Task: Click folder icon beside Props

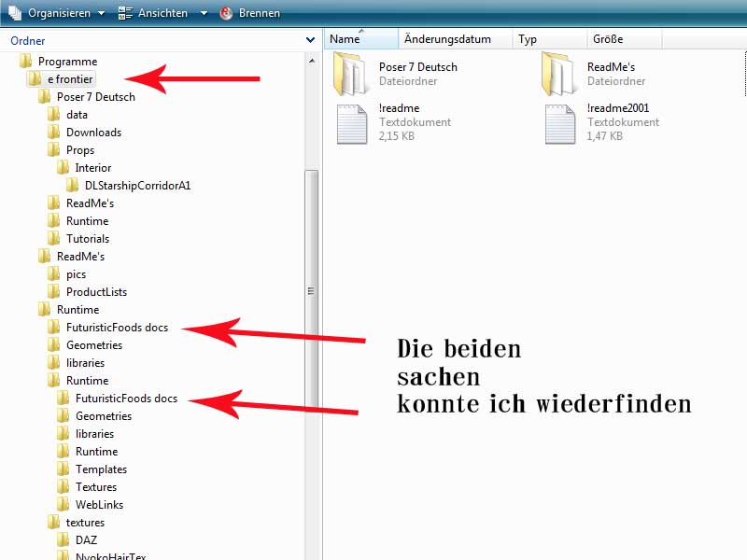Action: click(54, 149)
